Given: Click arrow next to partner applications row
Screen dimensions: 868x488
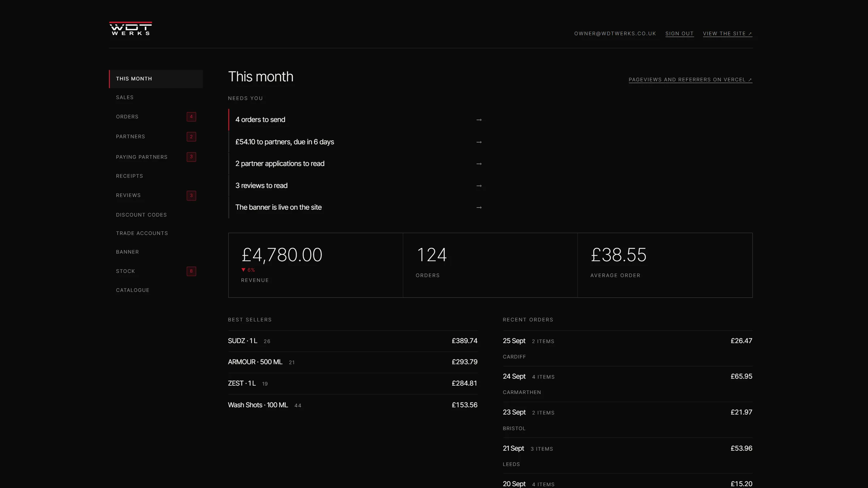Looking at the screenshot, I should (479, 164).
